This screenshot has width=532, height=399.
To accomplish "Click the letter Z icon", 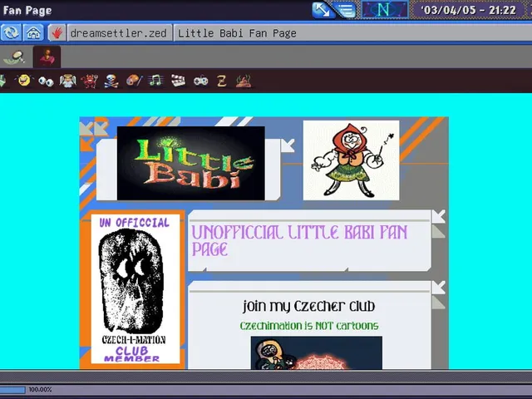I will tap(222, 81).
